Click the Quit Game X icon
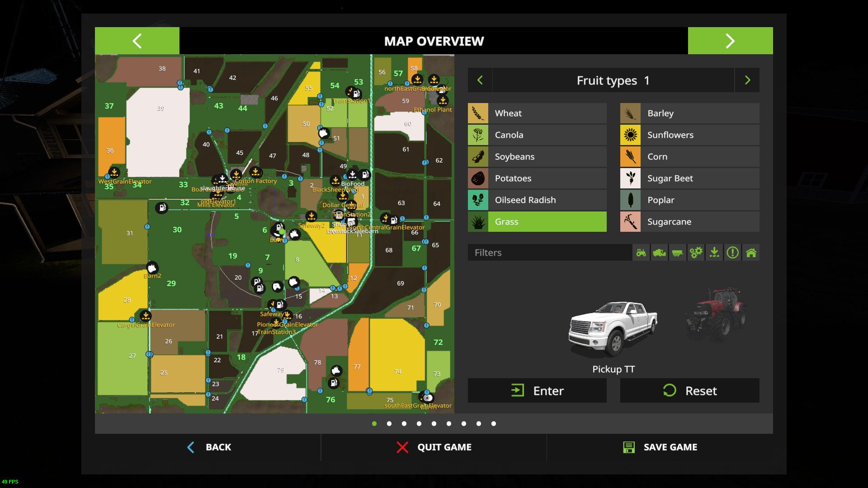This screenshot has height=488, width=868. pos(402,447)
